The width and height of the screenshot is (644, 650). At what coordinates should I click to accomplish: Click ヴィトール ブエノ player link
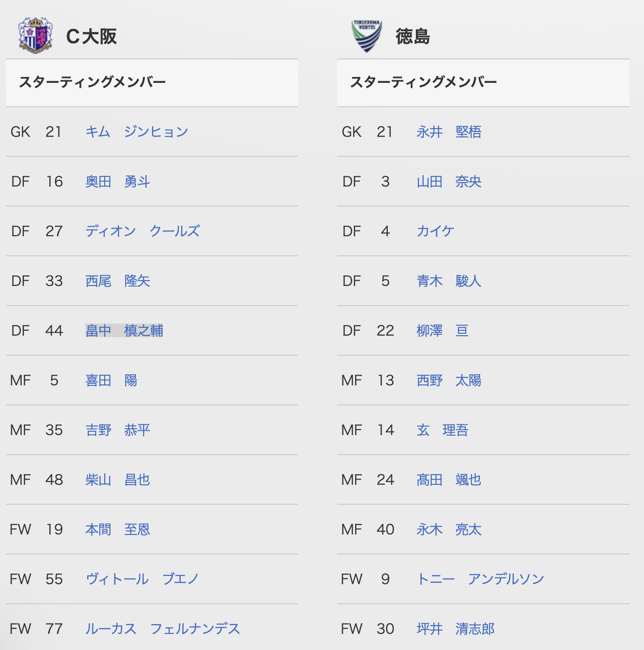[x=142, y=579]
